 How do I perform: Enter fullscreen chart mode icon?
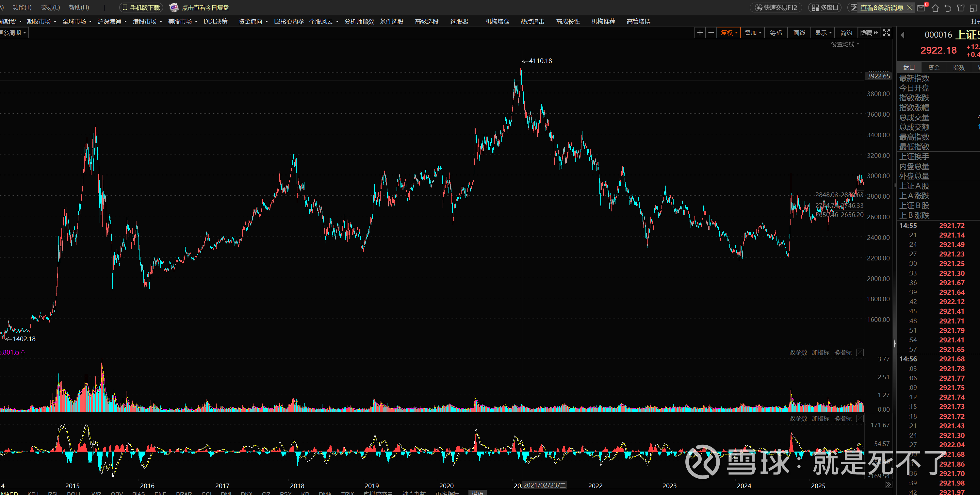pos(887,33)
